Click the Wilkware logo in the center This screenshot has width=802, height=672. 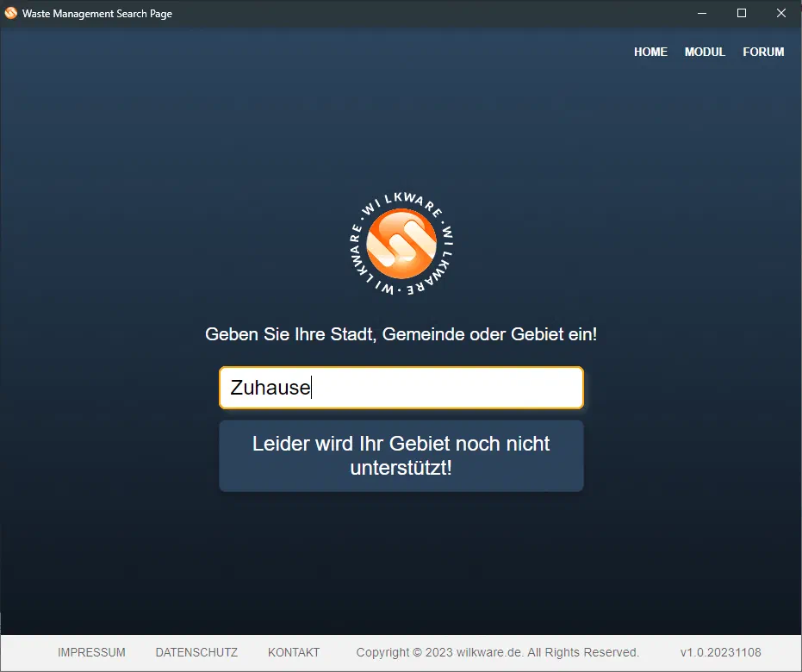point(401,244)
